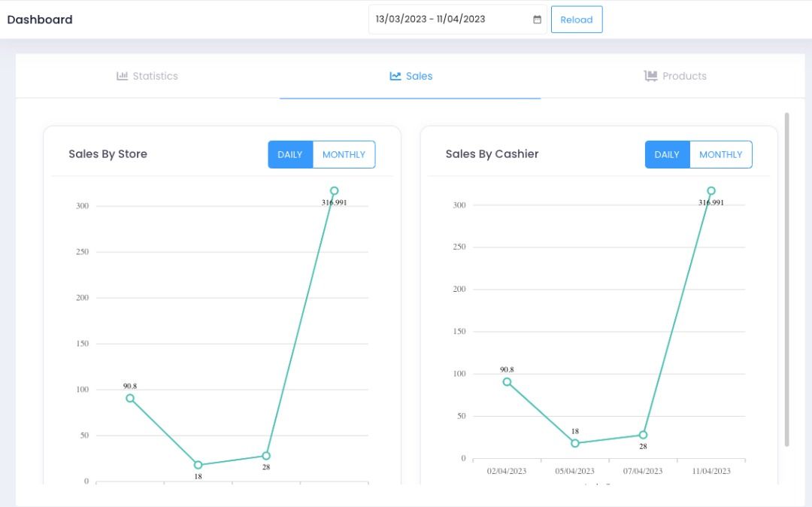Open the Products tab
Screen dimensions: 812x507
(674, 76)
